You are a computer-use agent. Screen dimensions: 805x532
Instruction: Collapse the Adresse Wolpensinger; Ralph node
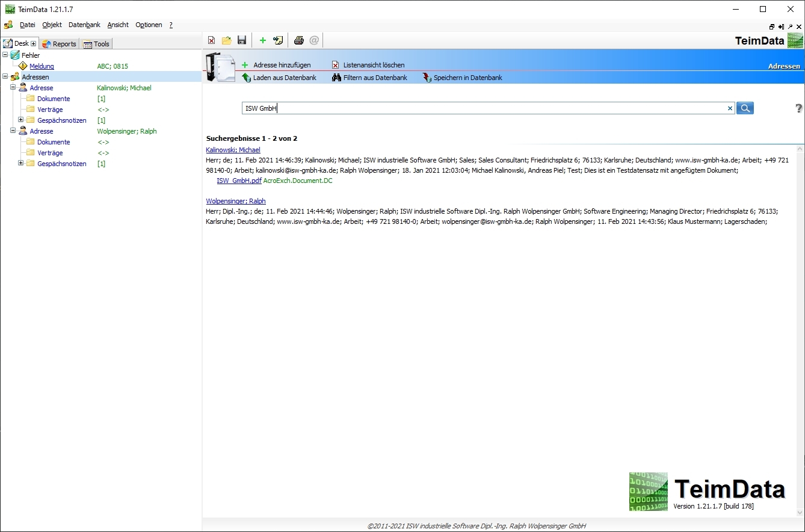[x=13, y=131]
